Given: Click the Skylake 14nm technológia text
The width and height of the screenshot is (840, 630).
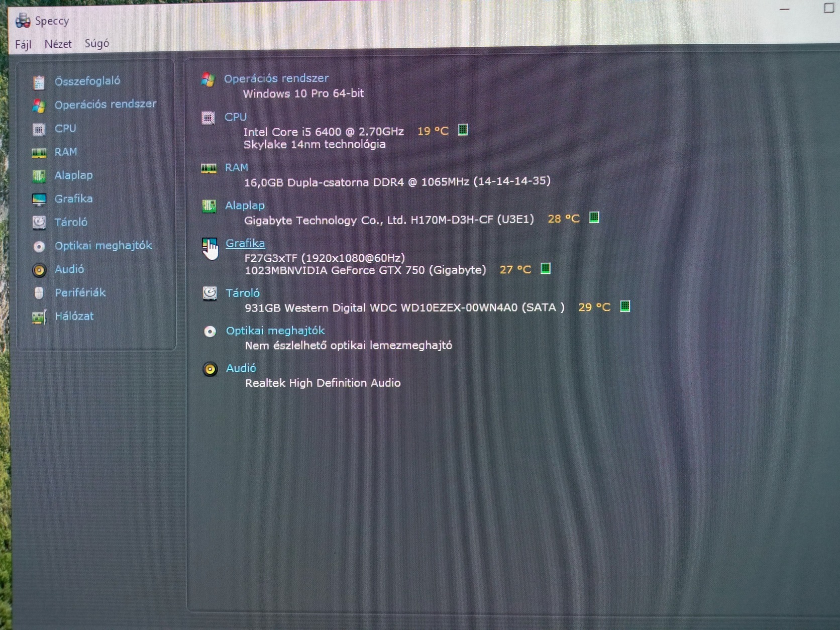Looking at the screenshot, I should [x=314, y=145].
